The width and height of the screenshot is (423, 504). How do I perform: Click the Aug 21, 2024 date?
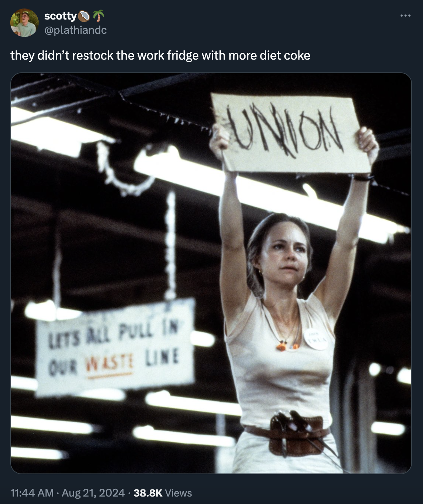coord(93,493)
